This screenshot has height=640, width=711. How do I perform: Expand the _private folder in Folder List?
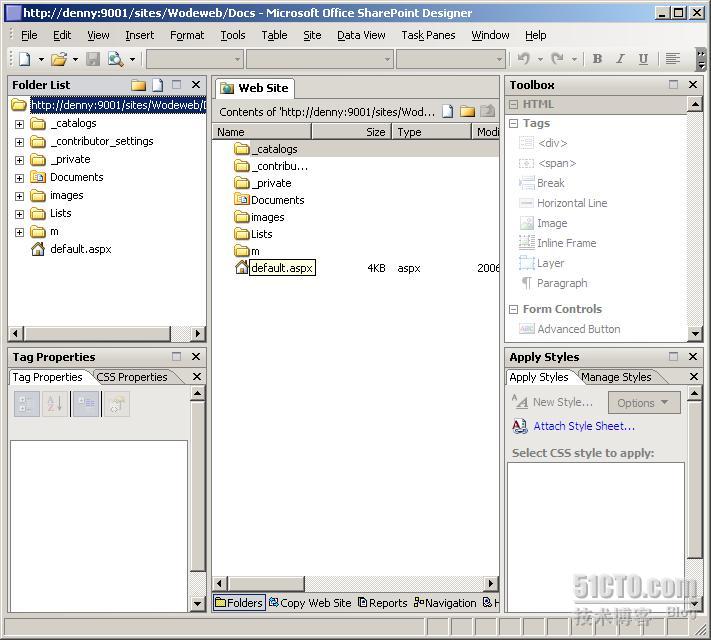click(x=19, y=160)
